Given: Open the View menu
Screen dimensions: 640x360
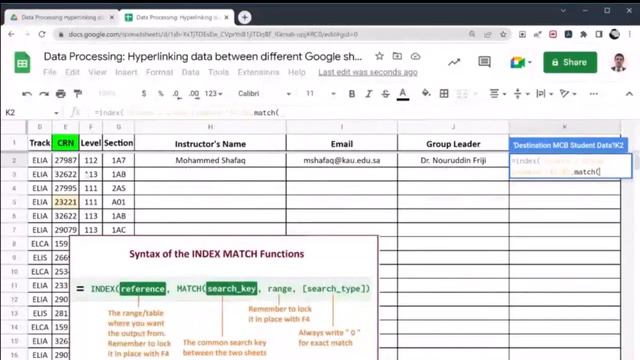Looking at the screenshot, I should 97,72.
